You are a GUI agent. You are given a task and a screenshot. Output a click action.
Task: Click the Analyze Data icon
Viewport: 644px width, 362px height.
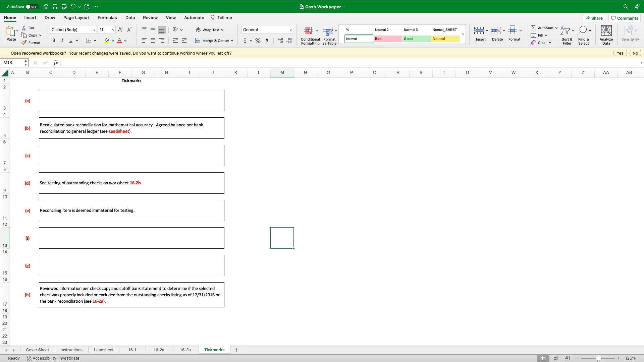(606, 31)
